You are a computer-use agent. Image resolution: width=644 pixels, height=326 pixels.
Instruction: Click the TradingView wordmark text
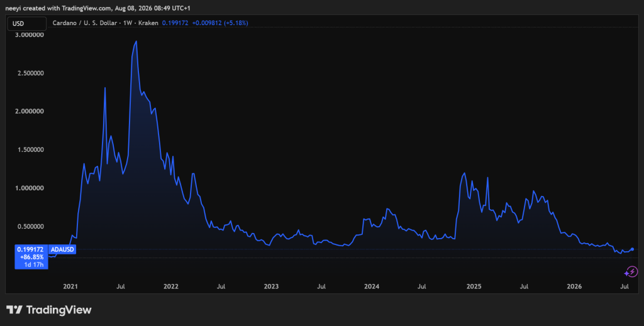[58, 310]
